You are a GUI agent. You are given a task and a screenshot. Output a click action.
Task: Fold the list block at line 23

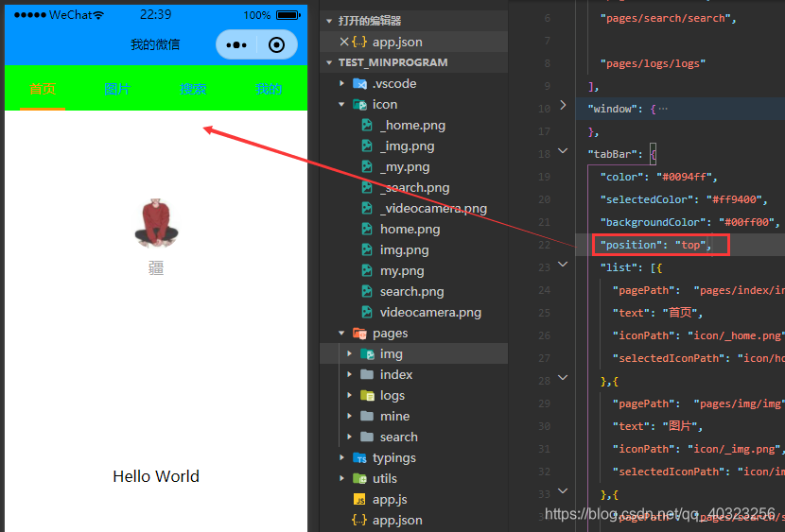click(x=563, y=264)
